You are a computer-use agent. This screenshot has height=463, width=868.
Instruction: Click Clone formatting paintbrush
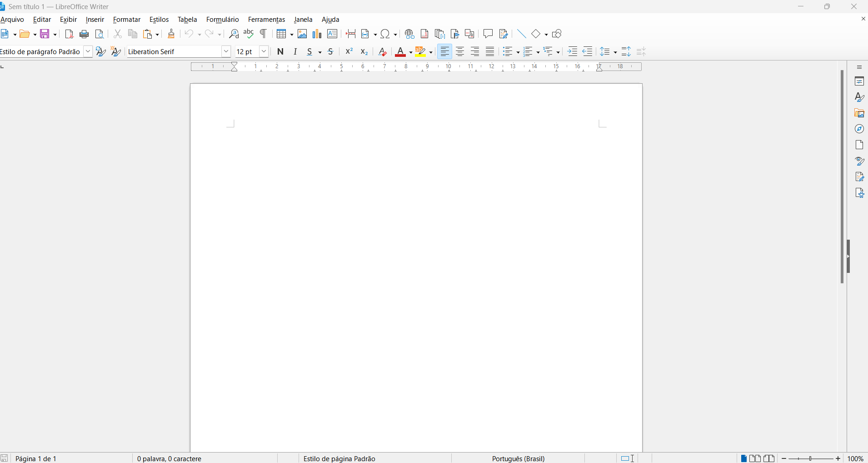tap(171, 34)
